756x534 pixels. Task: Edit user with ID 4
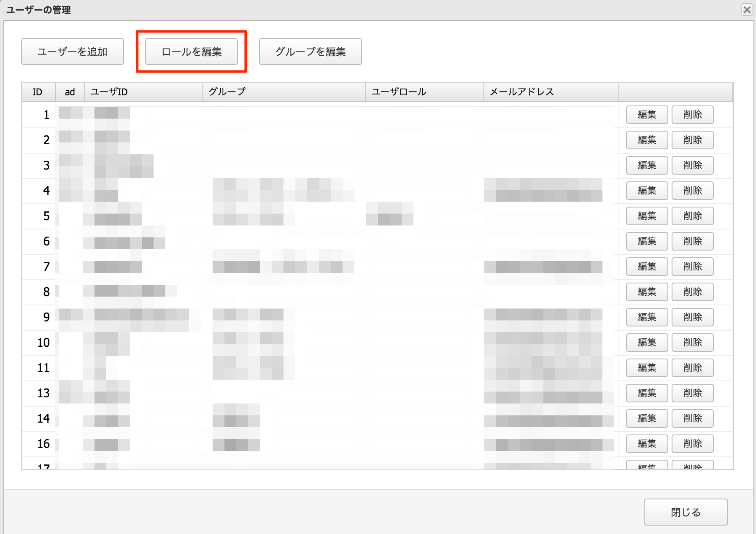pos(647,191)
